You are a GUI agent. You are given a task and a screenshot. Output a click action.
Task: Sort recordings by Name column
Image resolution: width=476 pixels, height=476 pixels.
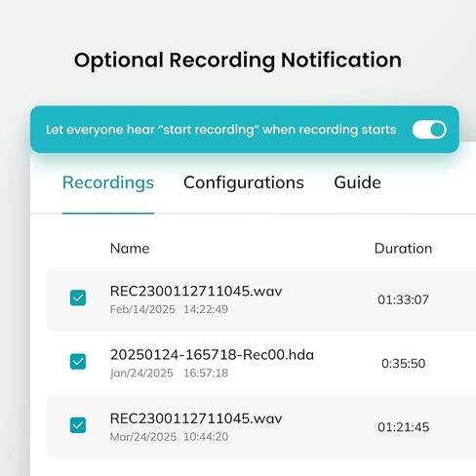point(130,249)
